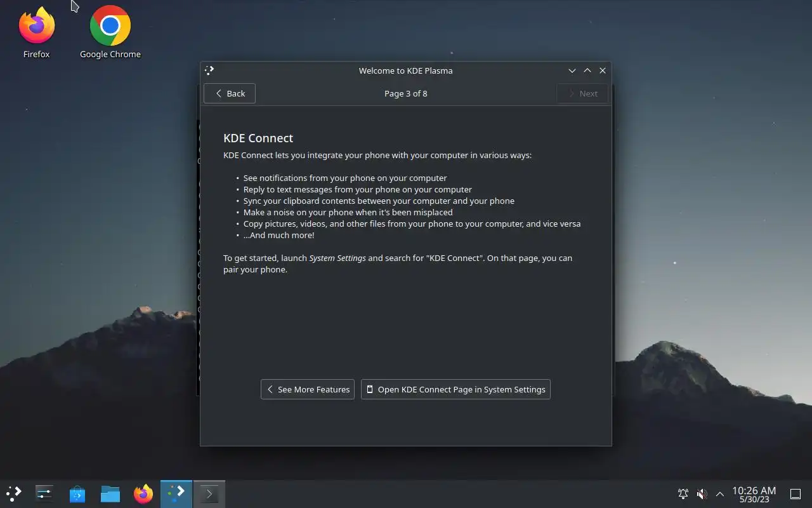Viewport: 812px width, 508px height.
Task: Click the disabled Next button
Action: (582, 93)
